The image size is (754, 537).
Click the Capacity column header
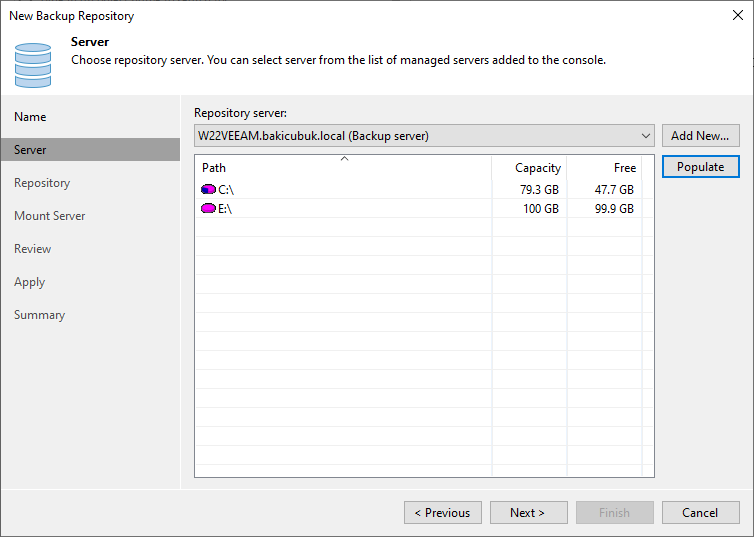pyautogui.click(x=529, y=168)
